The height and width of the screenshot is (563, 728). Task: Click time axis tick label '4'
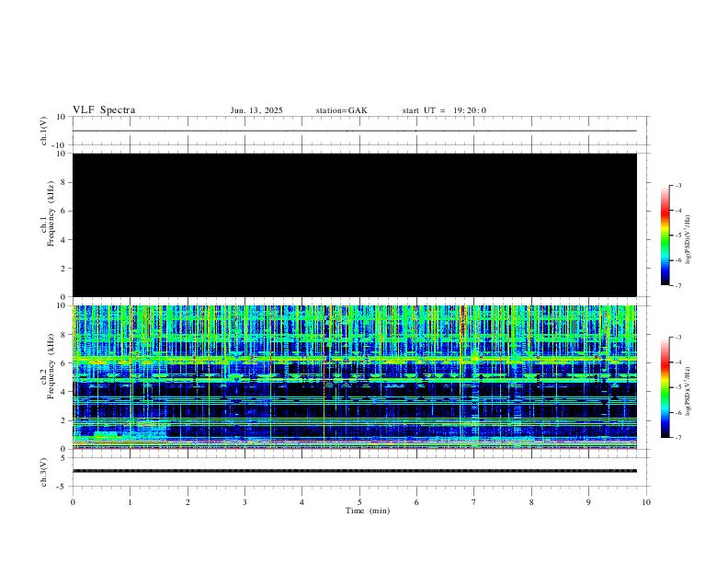(301, 502)
